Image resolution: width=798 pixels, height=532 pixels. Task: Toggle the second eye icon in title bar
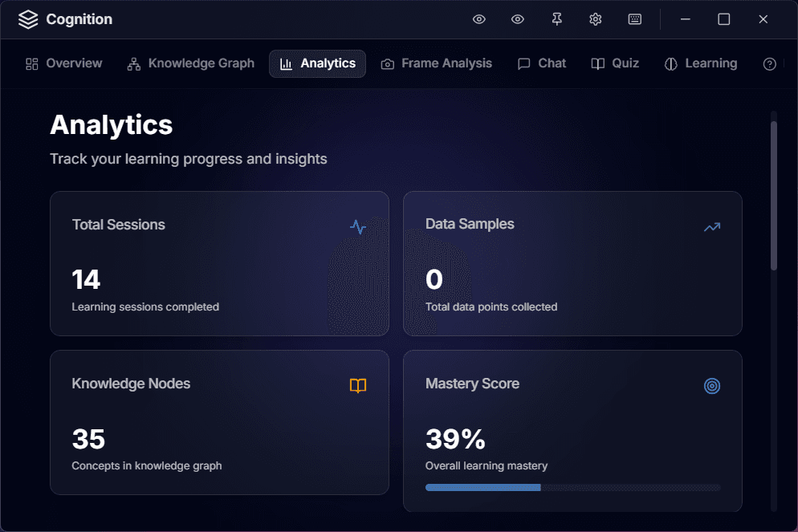(x=518, y=19)
